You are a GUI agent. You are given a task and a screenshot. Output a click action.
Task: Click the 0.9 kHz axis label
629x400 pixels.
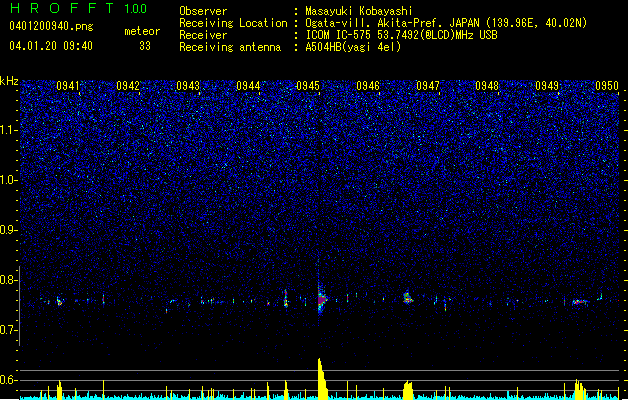click(9, 230)
